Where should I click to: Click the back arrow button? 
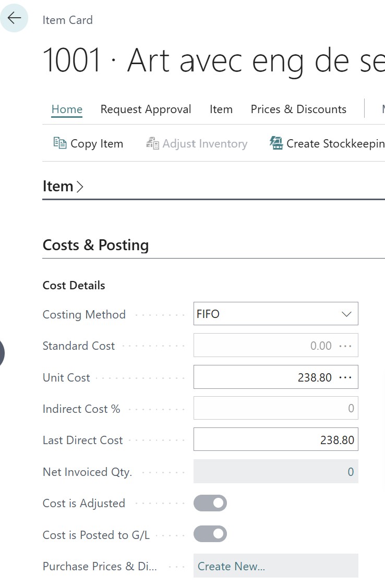[14, 18]
